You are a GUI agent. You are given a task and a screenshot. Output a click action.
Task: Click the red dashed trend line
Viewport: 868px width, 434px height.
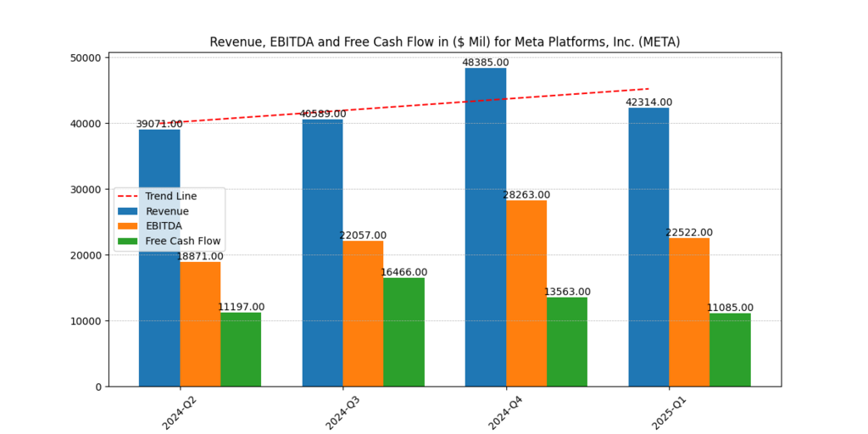pos(424,105)
